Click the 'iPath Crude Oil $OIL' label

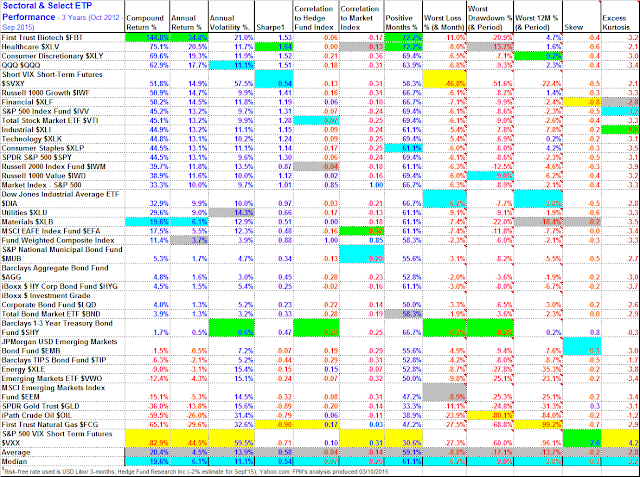click(x=36, y=415)
